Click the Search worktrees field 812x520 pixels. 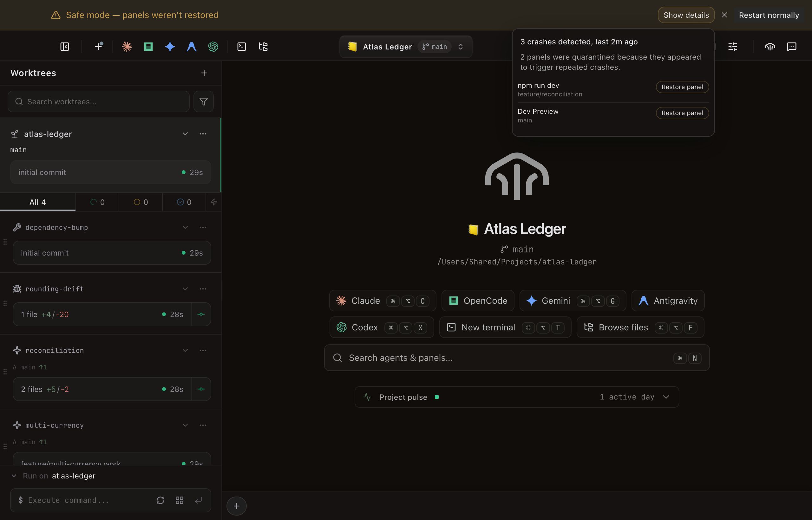99,102
